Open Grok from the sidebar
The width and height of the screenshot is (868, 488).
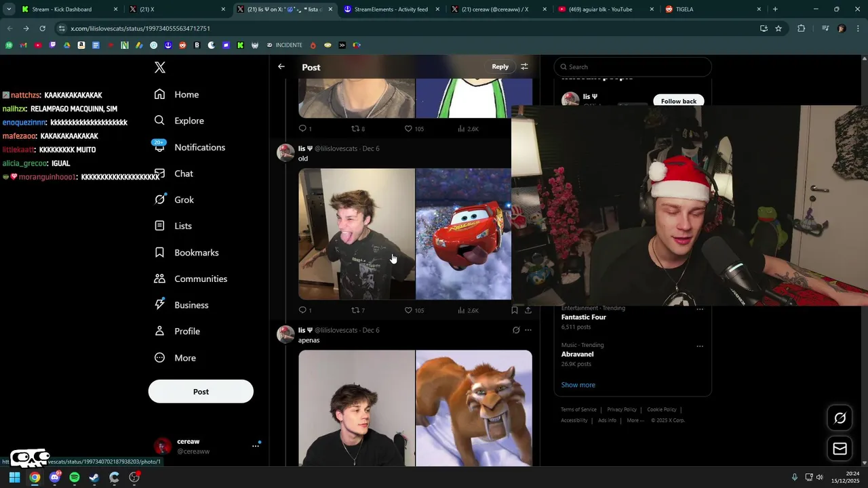tap(174, 200)
